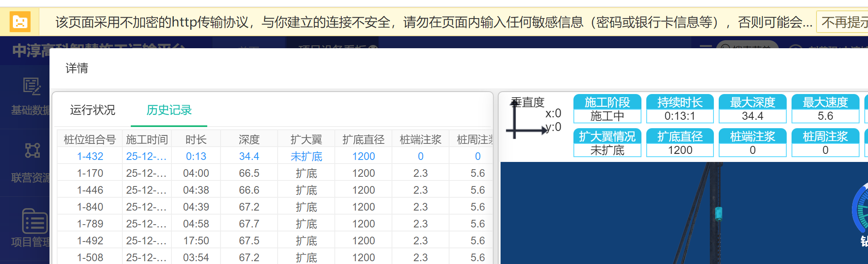
Task: Click the 扩底直径 value card
Action: (x=680, y=143)
